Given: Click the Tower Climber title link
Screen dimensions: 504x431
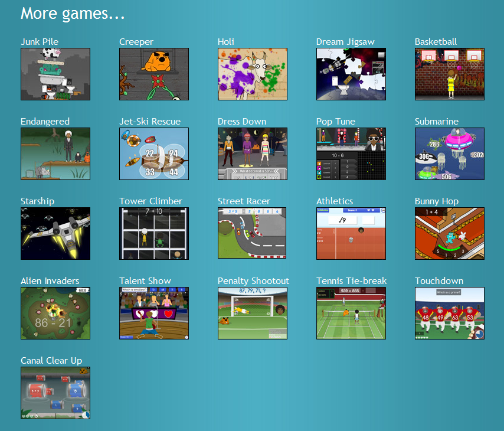Looking at the screenshot, I should tap(150, 201).
